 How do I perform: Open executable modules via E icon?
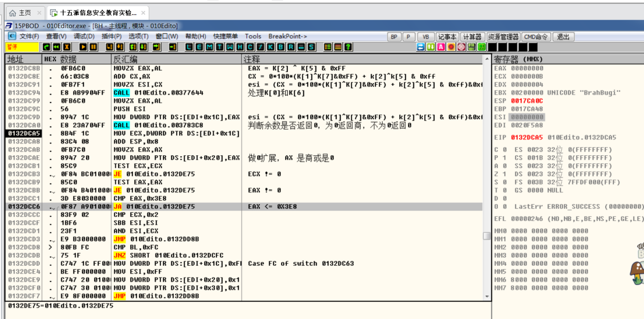tap(199, 47)
